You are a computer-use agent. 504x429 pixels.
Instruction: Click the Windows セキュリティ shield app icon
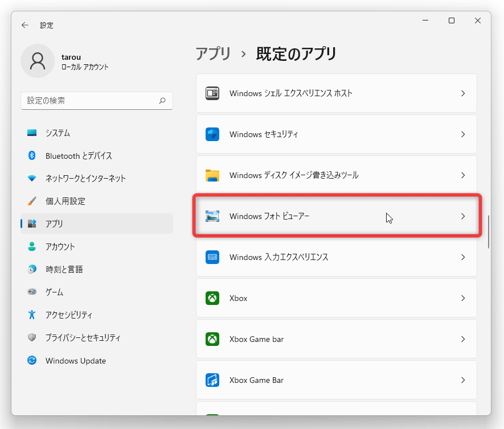pyautogui.click(x=212, y=134)
